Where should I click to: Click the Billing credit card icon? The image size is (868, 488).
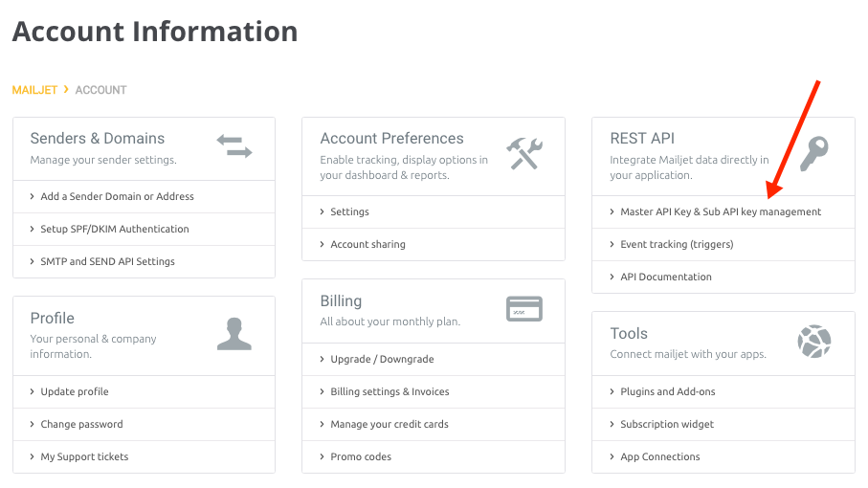coord(524,309)
